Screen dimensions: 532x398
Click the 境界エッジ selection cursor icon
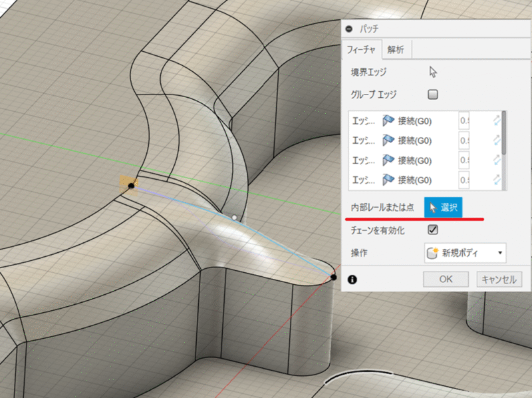434,72
